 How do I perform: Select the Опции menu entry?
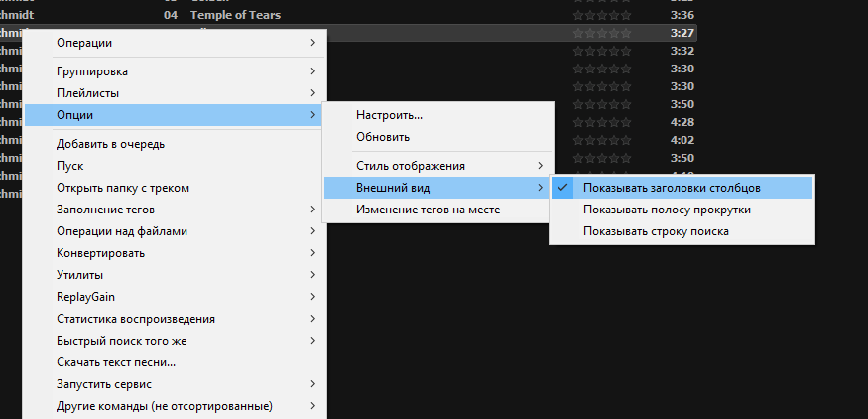[x=174, y=115]
